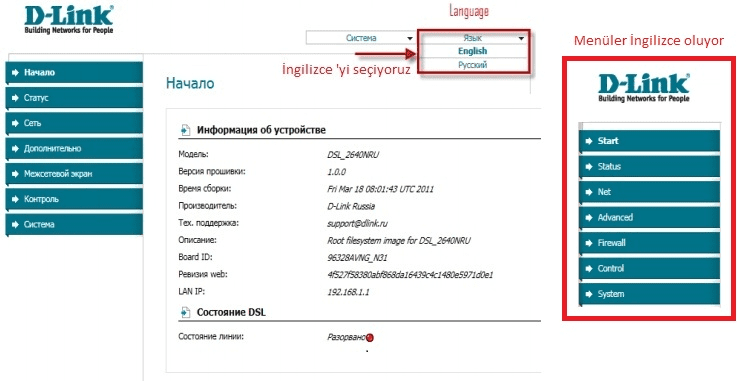The height and width of the screenshot is (381, 747).
Task: Click the arrow icon beside Start in English menu
Action: coord(589,141)
